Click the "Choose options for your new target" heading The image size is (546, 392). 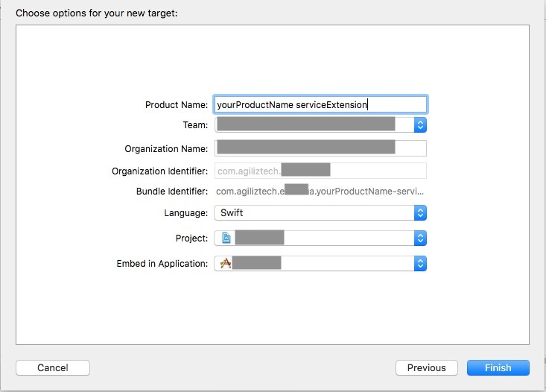[97, 13]
